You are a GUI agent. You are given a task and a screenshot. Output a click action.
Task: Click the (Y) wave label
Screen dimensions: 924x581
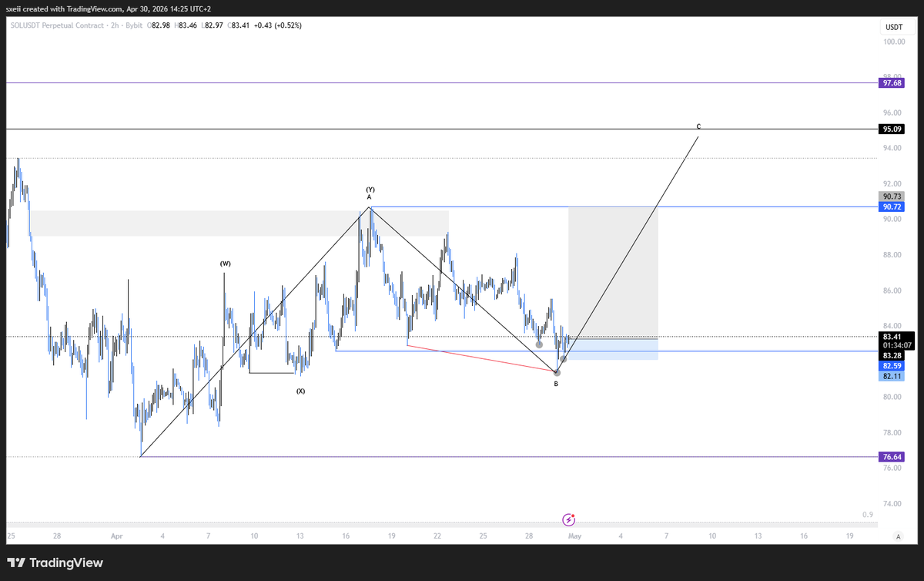click(370, 189)
